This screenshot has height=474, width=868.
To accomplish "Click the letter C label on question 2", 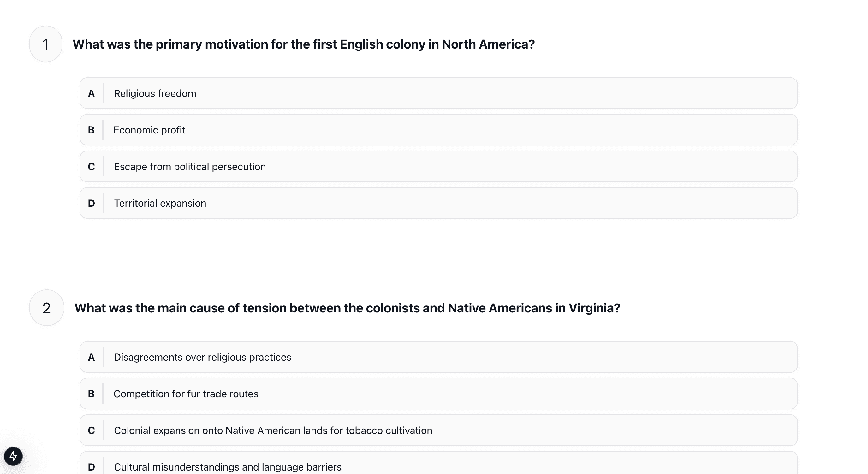I will [x=91, y=430].
